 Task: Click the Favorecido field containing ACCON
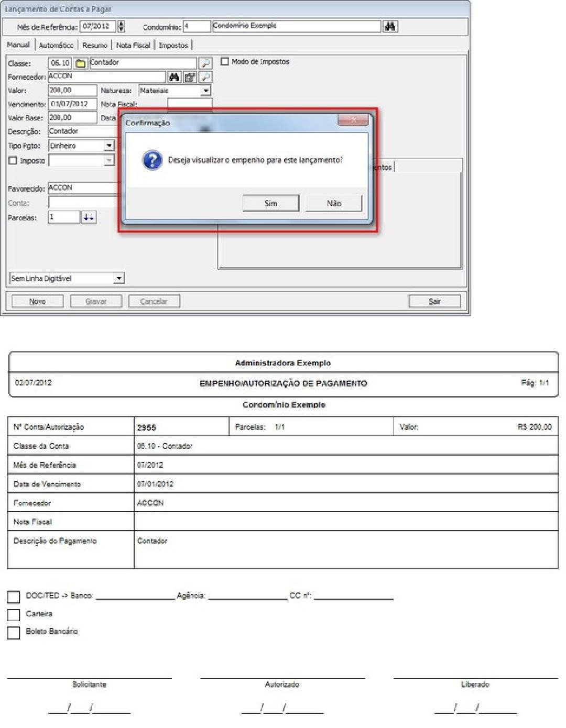point(84,189)
